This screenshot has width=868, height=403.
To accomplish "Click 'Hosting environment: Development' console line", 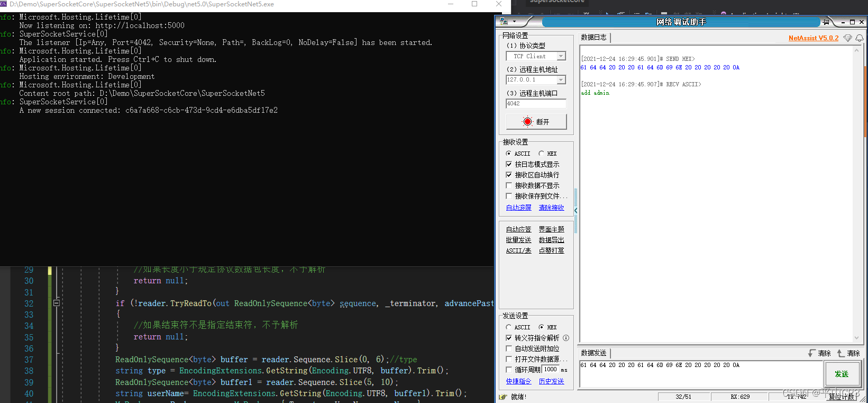I will 87,76.
